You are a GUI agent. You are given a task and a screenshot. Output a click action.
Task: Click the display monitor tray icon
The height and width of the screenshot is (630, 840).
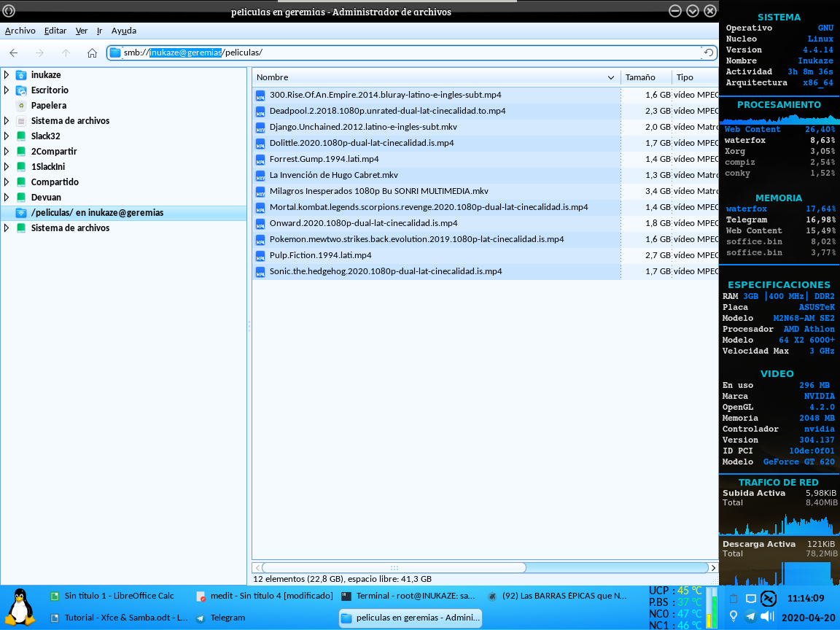[750, 599]
